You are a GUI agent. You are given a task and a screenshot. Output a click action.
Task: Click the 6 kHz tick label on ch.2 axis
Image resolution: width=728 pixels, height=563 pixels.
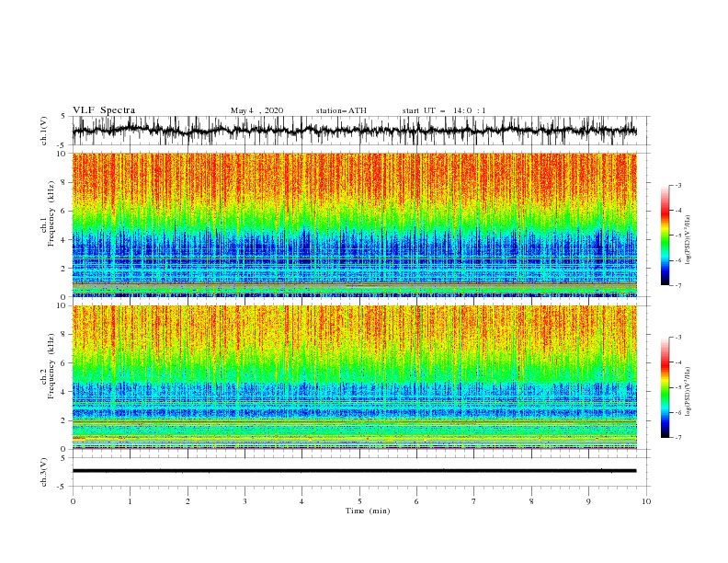[64, 363]
